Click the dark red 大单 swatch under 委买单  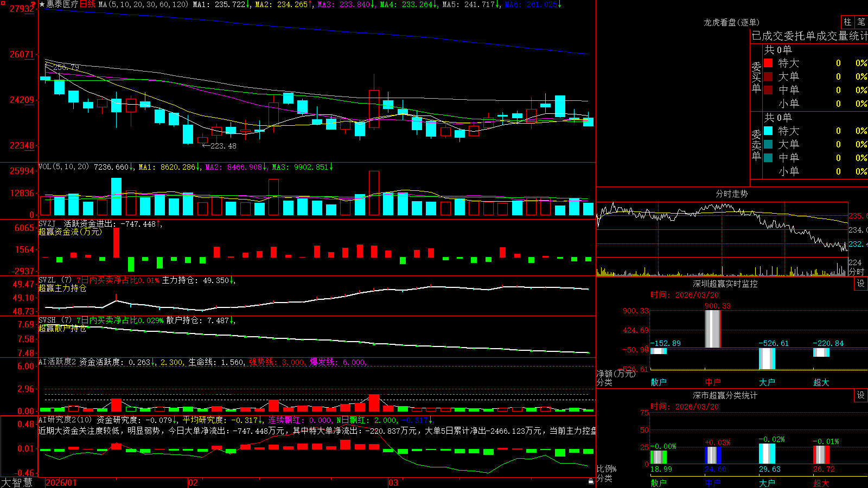tap(768, 76)
